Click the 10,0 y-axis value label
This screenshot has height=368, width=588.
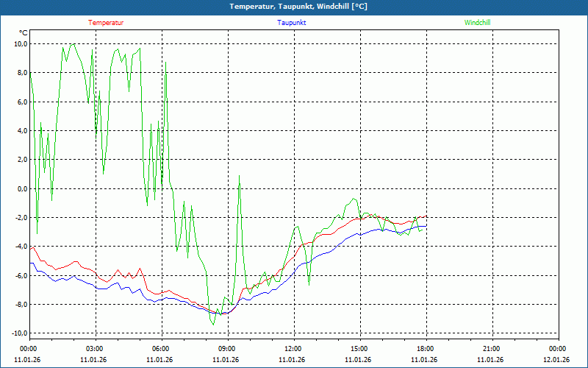point(21,43)
